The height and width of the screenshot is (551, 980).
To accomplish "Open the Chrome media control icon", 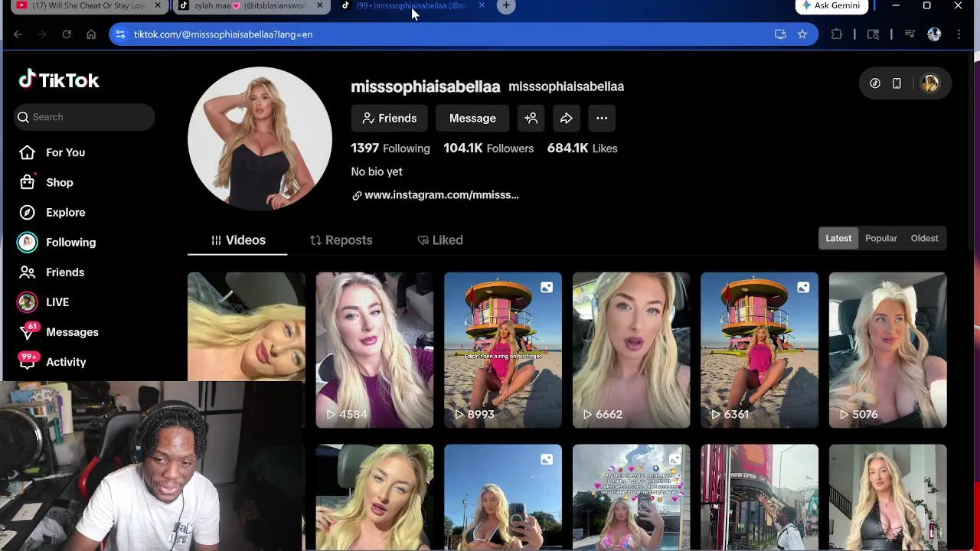I will coord(910,34).
